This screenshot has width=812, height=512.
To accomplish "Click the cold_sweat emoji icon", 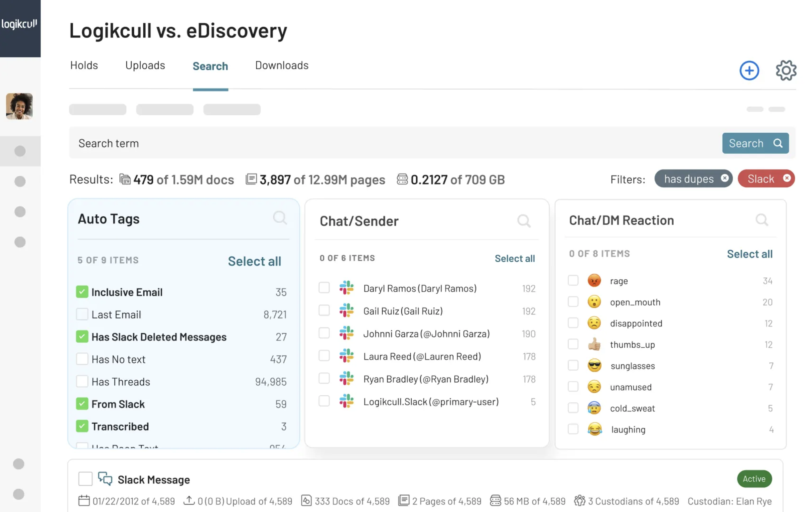I will point(594,408).
